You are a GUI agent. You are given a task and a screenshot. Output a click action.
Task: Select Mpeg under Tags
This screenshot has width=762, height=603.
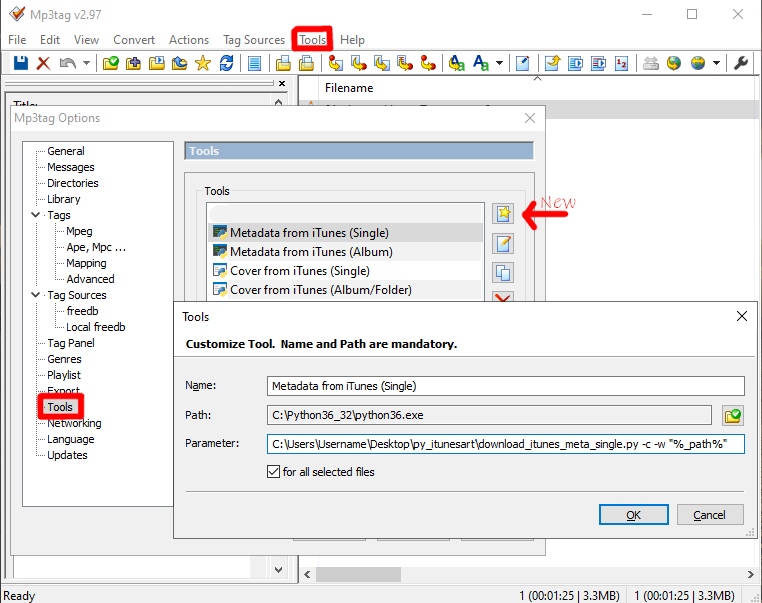[x=79, y=231]
